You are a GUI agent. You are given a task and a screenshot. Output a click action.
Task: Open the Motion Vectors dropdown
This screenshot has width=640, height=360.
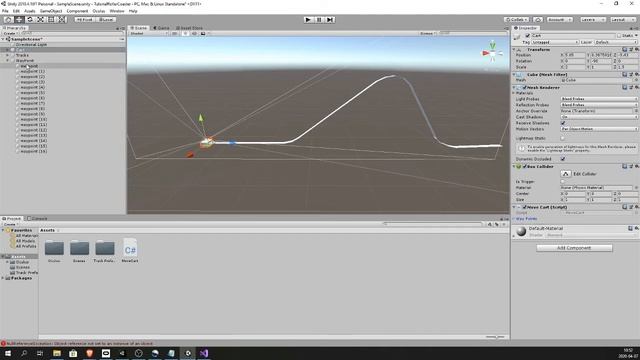coord(599,129)
